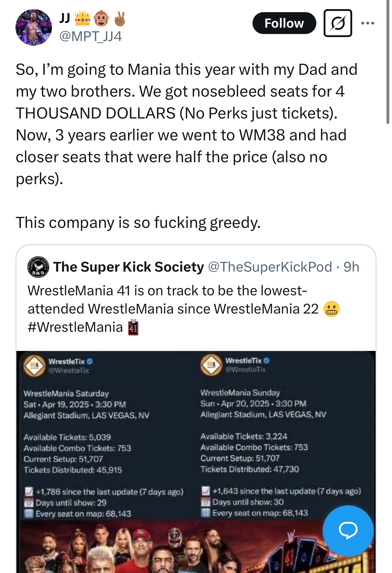The height and width of the screenshot is (573, 392).
Task: Open the quoted tweet's 9h timestamp
Action: click(351, 267)
